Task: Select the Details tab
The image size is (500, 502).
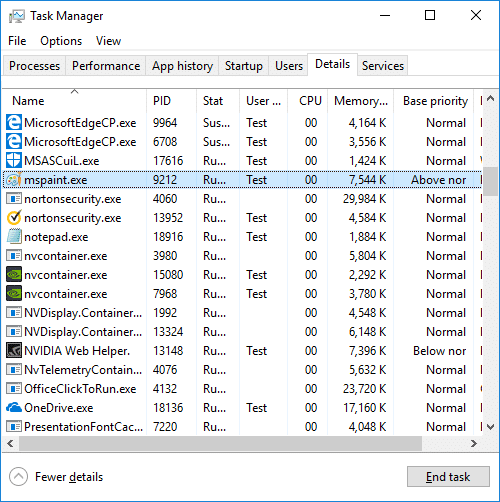Action: tap(332, 64)
